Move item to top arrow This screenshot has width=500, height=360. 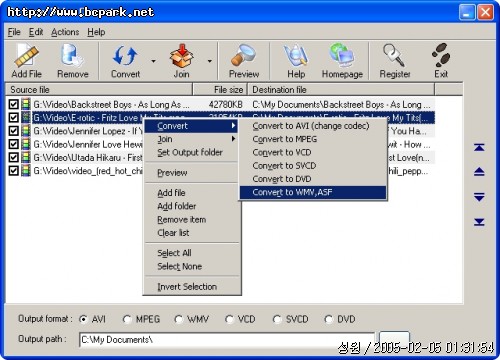click(x=479, y=147)
